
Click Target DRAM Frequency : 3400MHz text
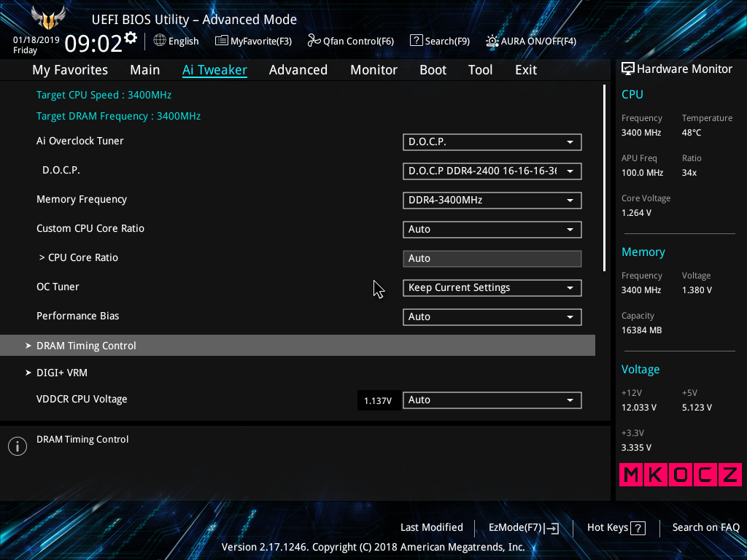(119, 116)
